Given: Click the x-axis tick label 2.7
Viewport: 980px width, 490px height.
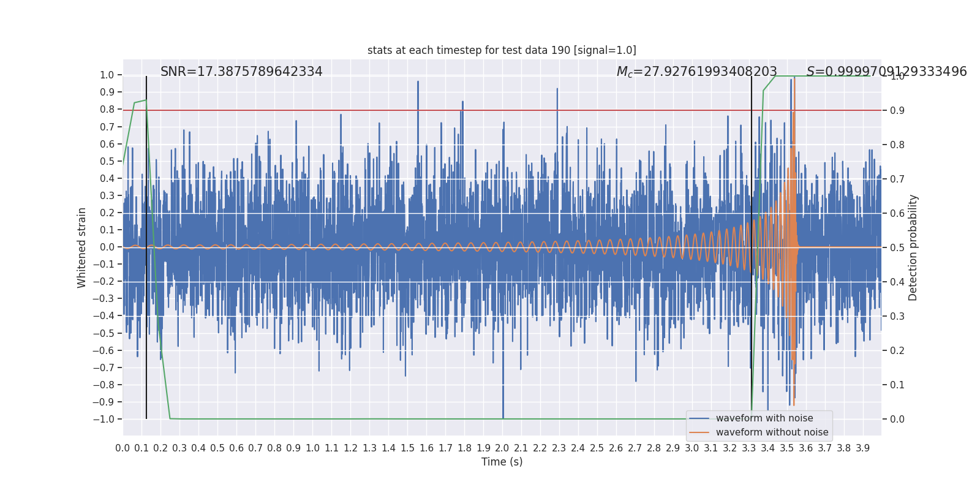Looking at the screenshot, I should (635, 448).
